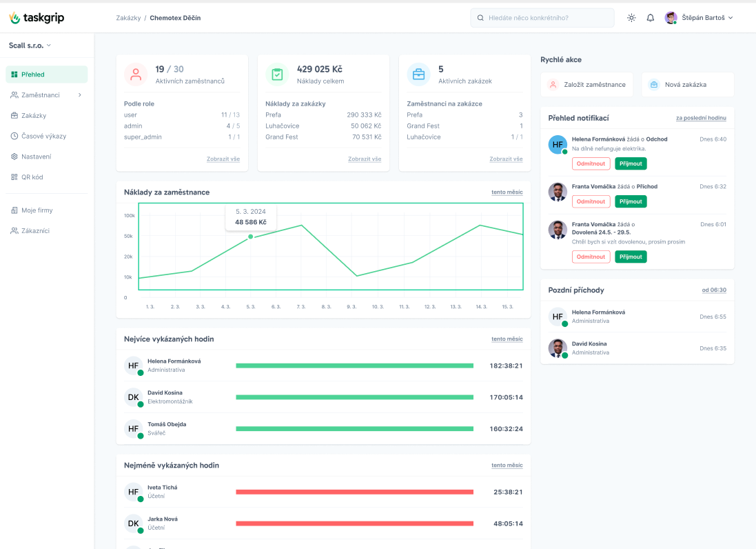Accept Helena Formánková's Odchod request
756x549 pixels.
[631, 163]
